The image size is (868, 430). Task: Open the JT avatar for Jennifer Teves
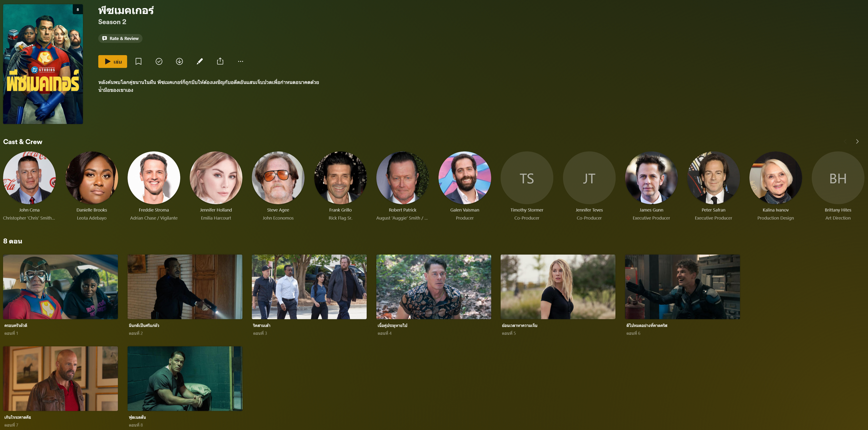(x=589, y=178)
